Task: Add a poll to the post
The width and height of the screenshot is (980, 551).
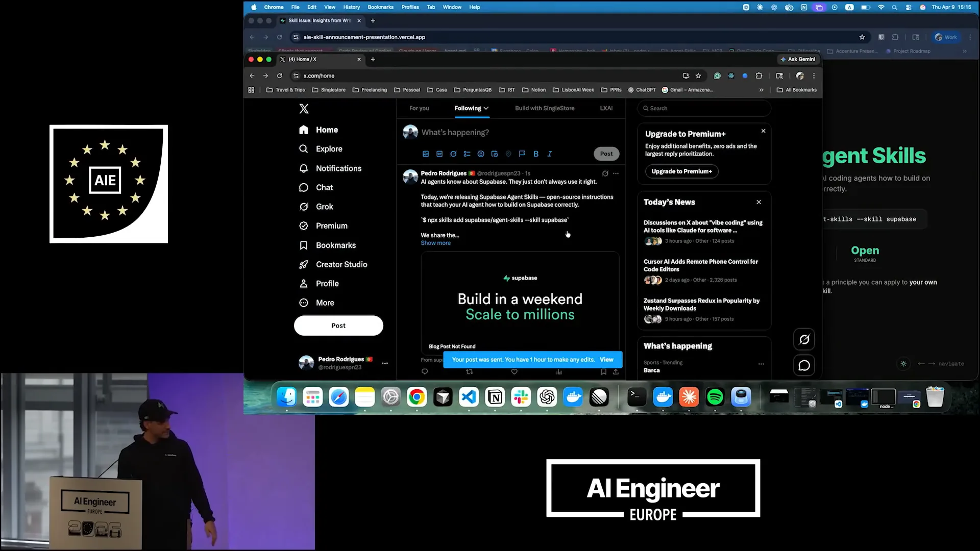Action: tap(467, 154)
